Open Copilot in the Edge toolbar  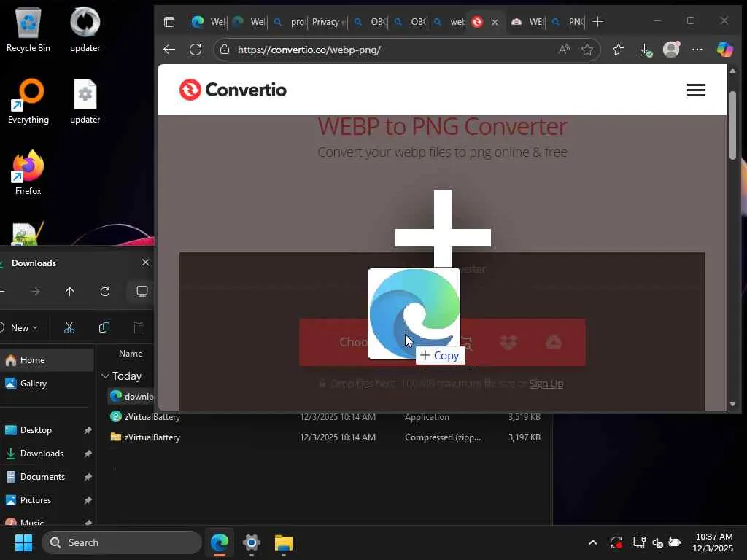click(x=724, y=50)
